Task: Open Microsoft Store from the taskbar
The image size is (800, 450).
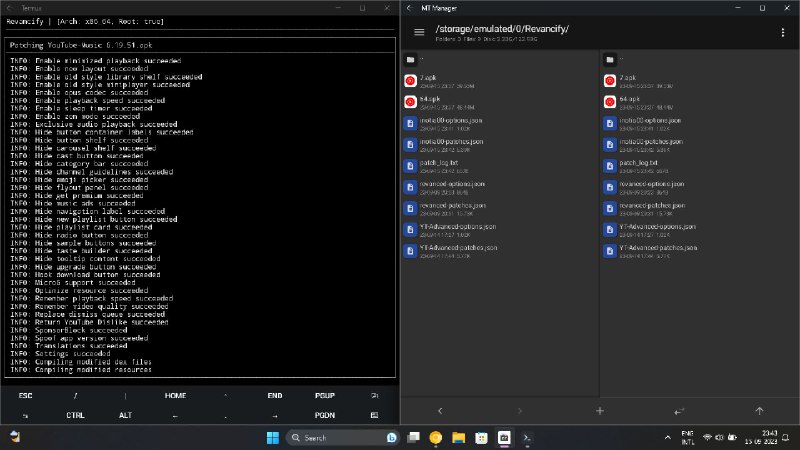Action: pos(481,438)
